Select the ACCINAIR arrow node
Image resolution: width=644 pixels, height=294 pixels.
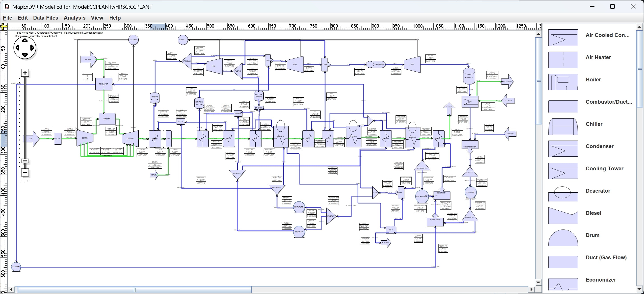[x=508, y=101]
